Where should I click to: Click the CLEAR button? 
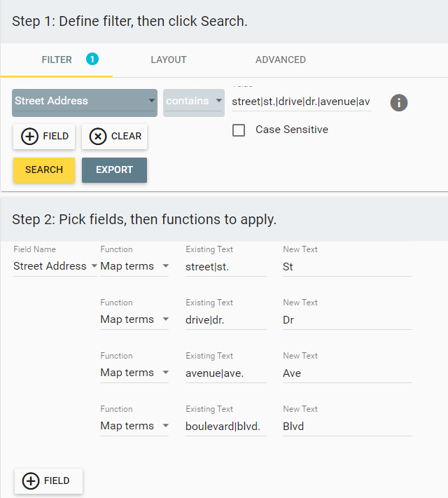[114, 137]
